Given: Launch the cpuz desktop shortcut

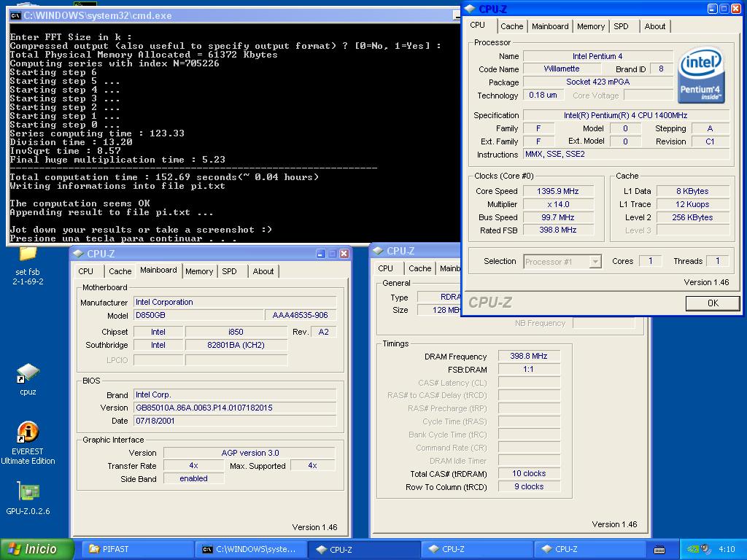Looking at the screenshot, I should [28, 379].
